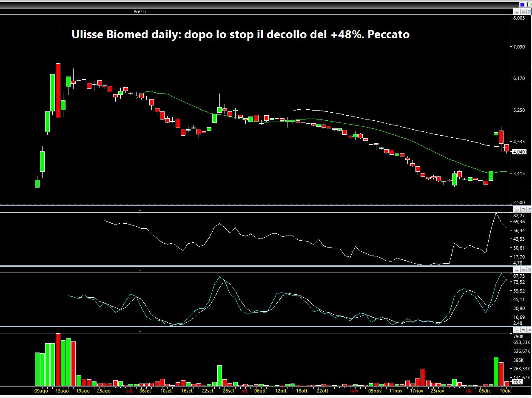
Task: Click the 30,61 indicator scale value
Action: 519,248
